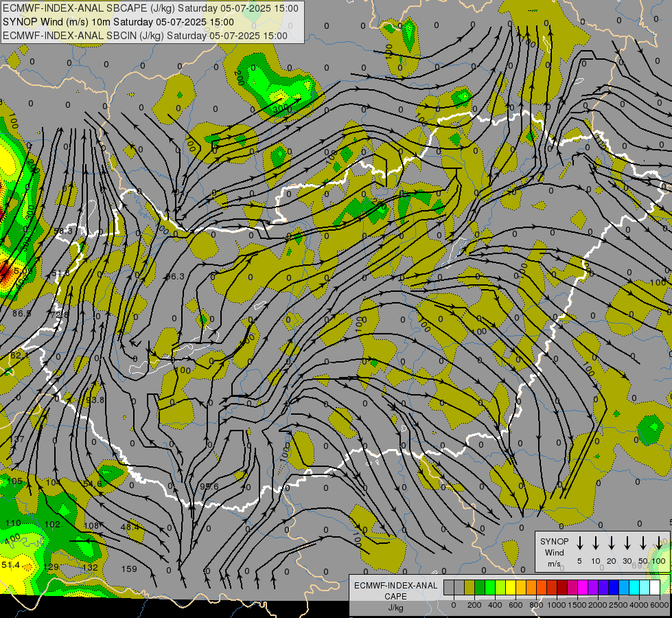672x618 pixels.
Task: Click the 6000 tick label on CAPE scale
Action: (x=660, y=605)
